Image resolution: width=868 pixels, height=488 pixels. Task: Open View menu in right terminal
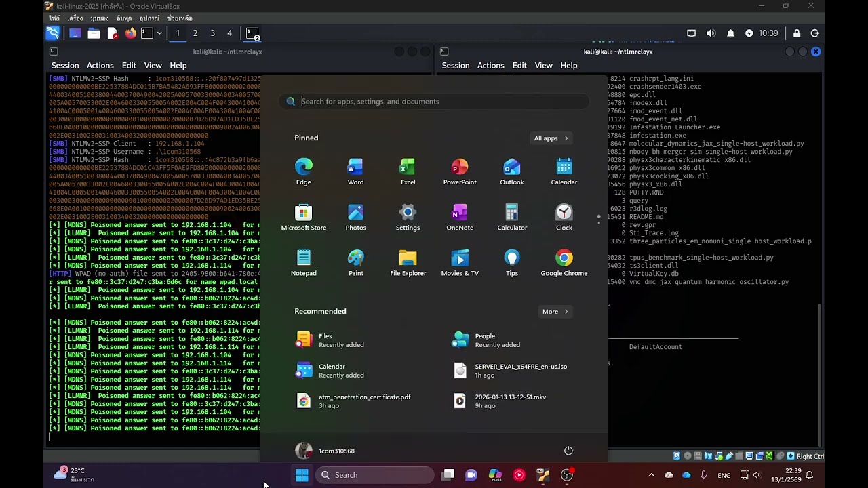coord(543,66)
